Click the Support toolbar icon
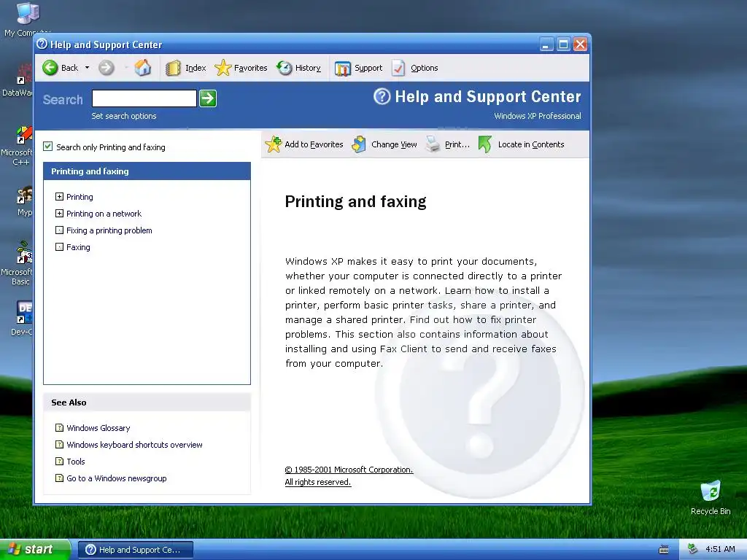The image size is (747, 560). point(343,68)
